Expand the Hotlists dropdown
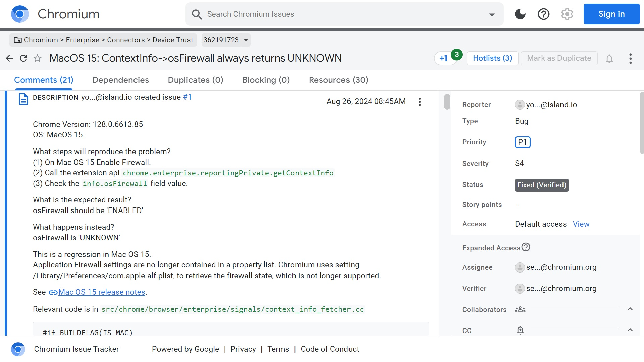The image size is (644, 362). click(492, 58)
